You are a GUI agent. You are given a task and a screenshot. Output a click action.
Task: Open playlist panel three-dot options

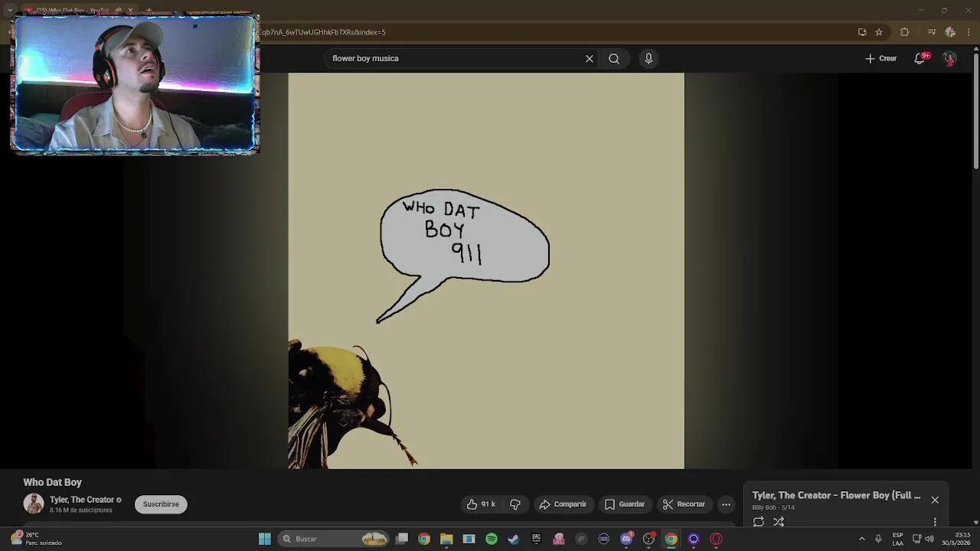935,522
